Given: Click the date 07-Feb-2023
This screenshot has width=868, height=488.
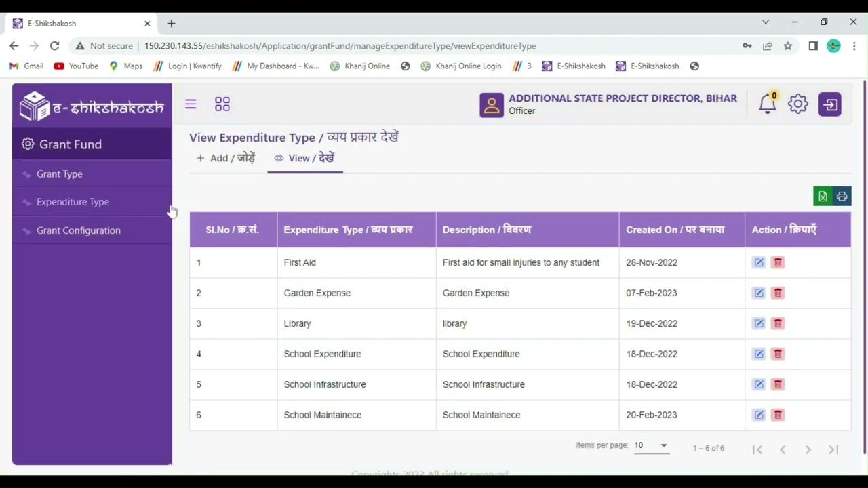Looking at the screenshot, I should (651, 293).
